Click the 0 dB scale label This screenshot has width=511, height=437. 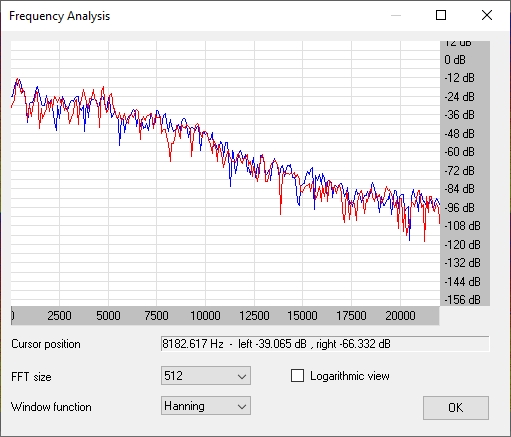pos(455,60)
